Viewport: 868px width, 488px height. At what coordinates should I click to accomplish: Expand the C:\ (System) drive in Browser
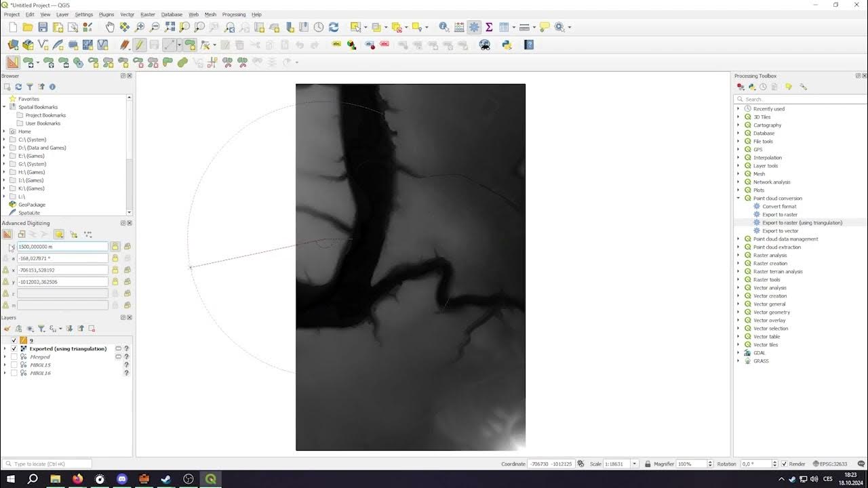(4, 140)
